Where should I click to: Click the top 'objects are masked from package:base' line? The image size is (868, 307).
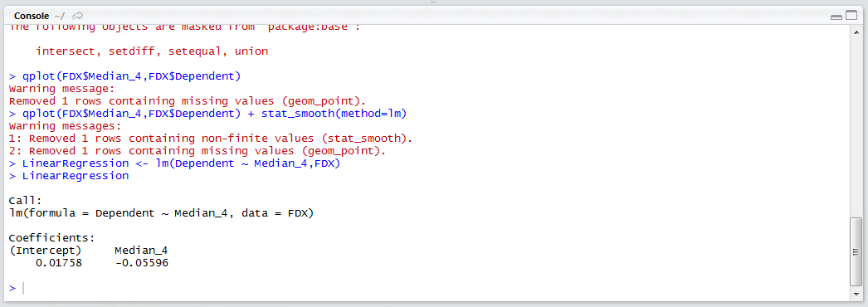pyautogui.click(x=185, y=27)
